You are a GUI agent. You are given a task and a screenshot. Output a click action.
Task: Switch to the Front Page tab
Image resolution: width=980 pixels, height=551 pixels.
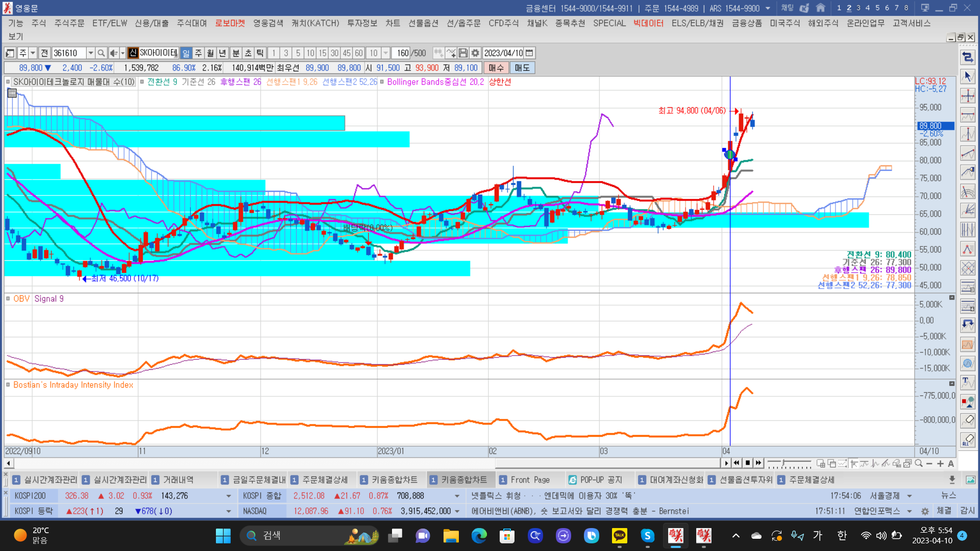[530, 480]
